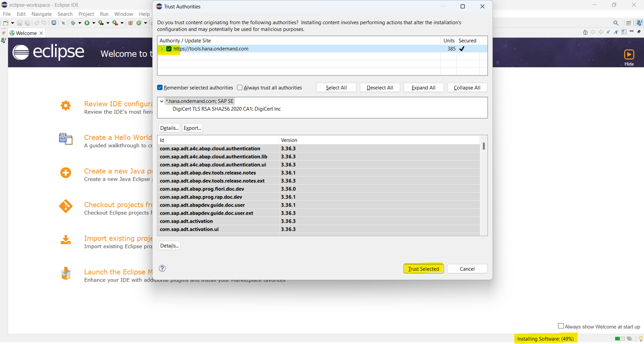Click the Open Perspective icon
The image size is (644, 344).
click(629, 23)
